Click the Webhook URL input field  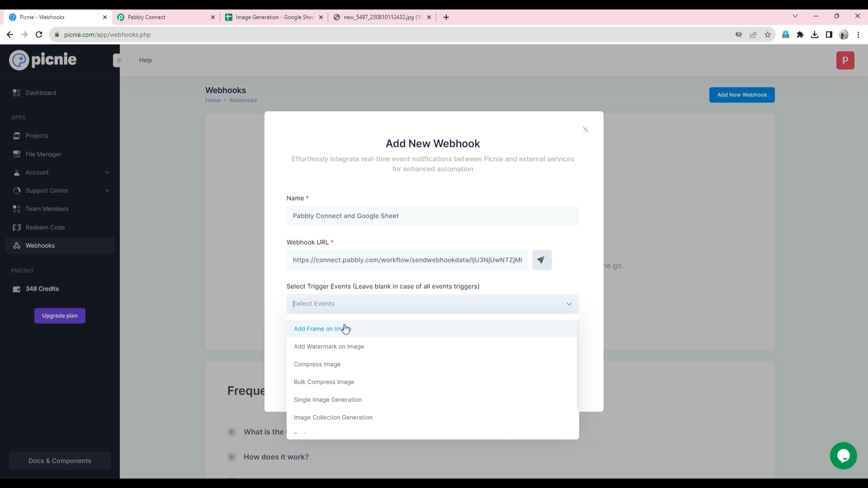click(407, 260)
